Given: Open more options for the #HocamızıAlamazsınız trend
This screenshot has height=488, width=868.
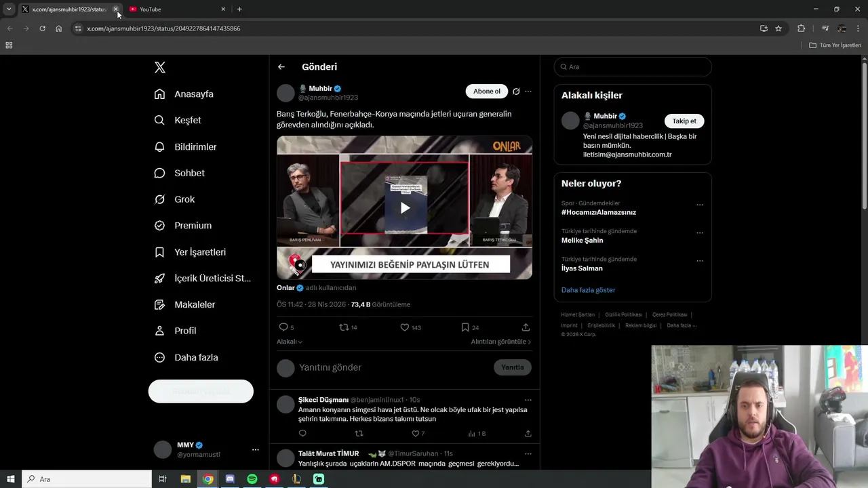Looking at the screenshot, I should 700,205.
